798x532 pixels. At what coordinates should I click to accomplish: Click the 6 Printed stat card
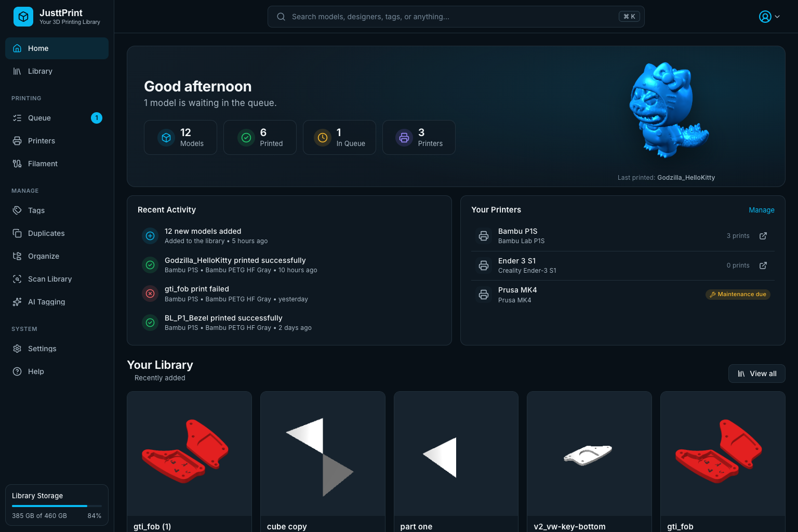260,138
